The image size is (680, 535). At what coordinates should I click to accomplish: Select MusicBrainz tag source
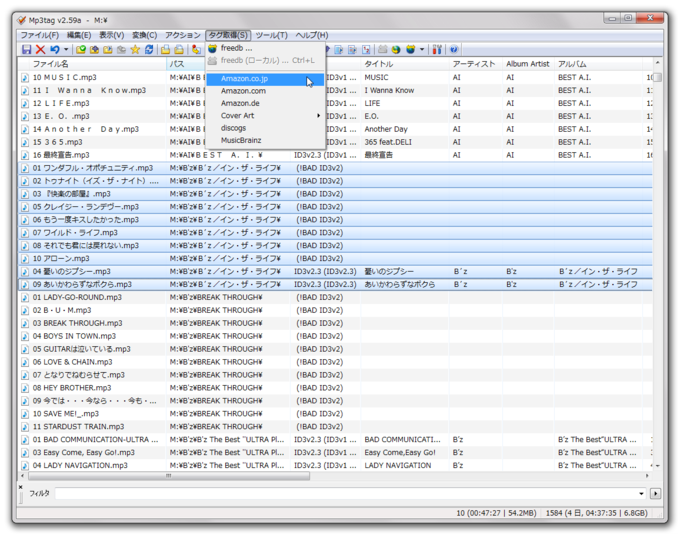[265, 140]
